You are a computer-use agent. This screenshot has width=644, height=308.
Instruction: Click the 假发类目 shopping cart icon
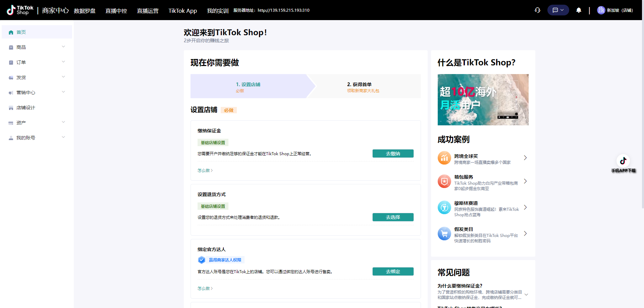click(444, 234)
